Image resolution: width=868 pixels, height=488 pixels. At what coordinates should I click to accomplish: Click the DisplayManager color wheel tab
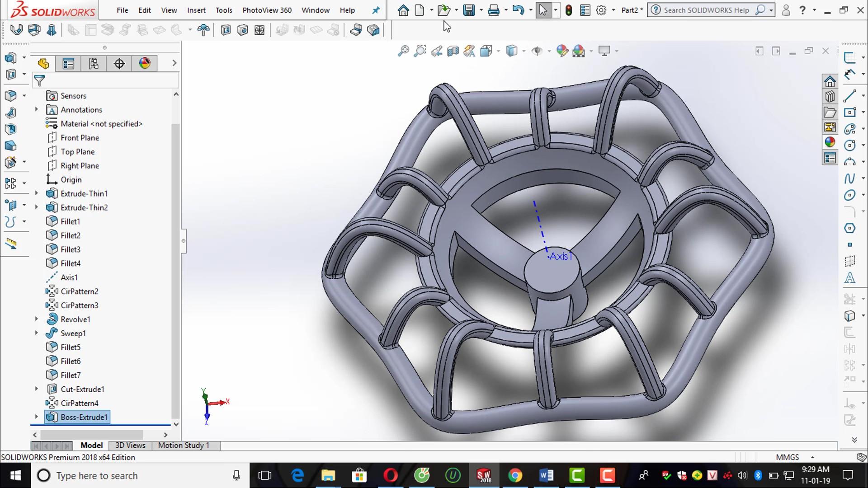click(144, 63)
